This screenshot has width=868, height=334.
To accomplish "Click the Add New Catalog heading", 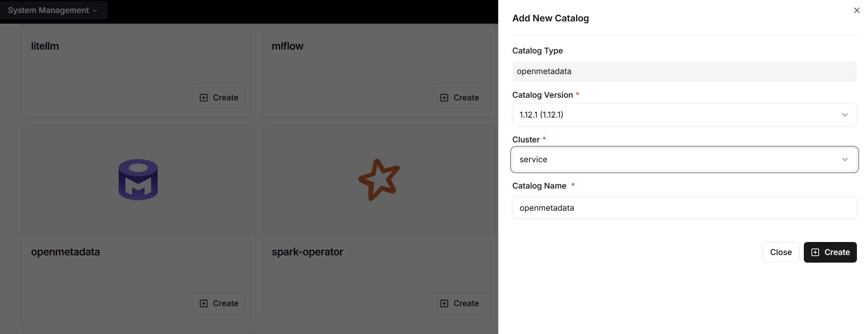I will 551,18.
